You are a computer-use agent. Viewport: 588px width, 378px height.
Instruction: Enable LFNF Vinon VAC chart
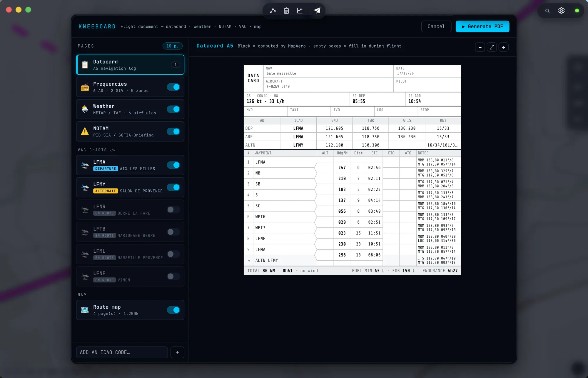[x=173, y=276]
